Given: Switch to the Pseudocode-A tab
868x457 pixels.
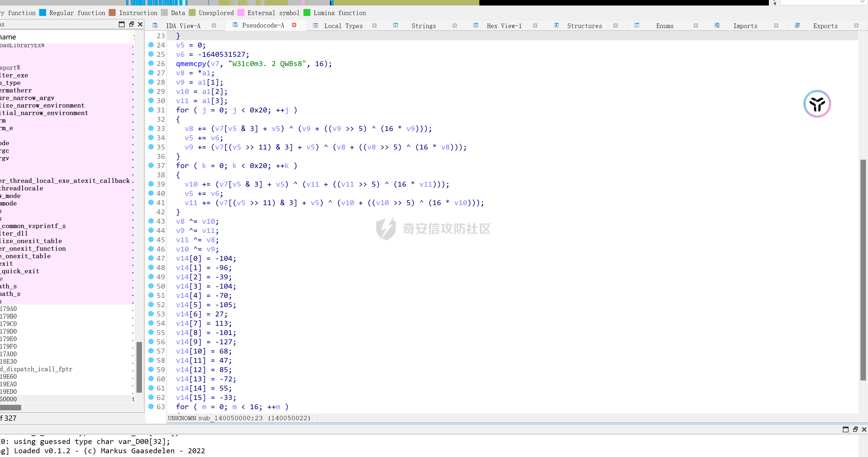Looking at the screenshot, I should pyautogui.click(x=263, y=26).
